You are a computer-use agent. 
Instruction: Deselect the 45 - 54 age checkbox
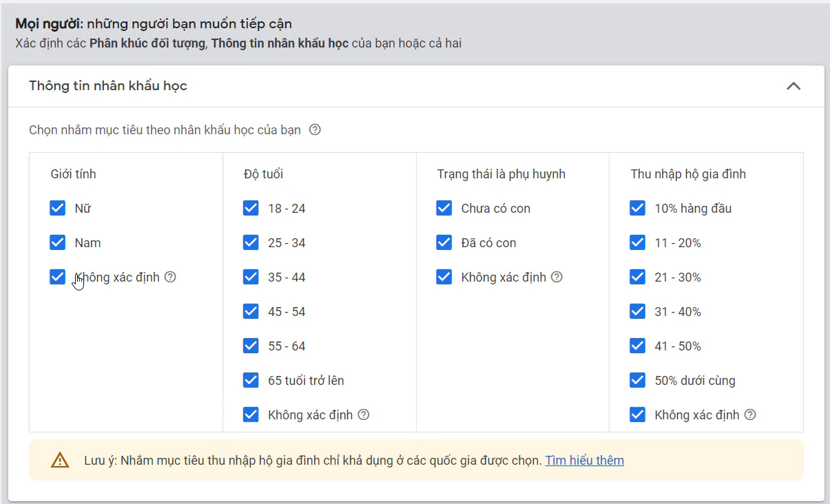click(251, 312)
